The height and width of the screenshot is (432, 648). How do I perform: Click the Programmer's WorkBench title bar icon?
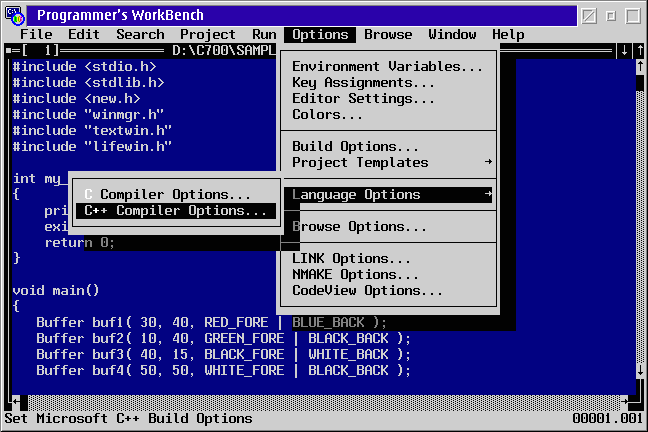15,15
